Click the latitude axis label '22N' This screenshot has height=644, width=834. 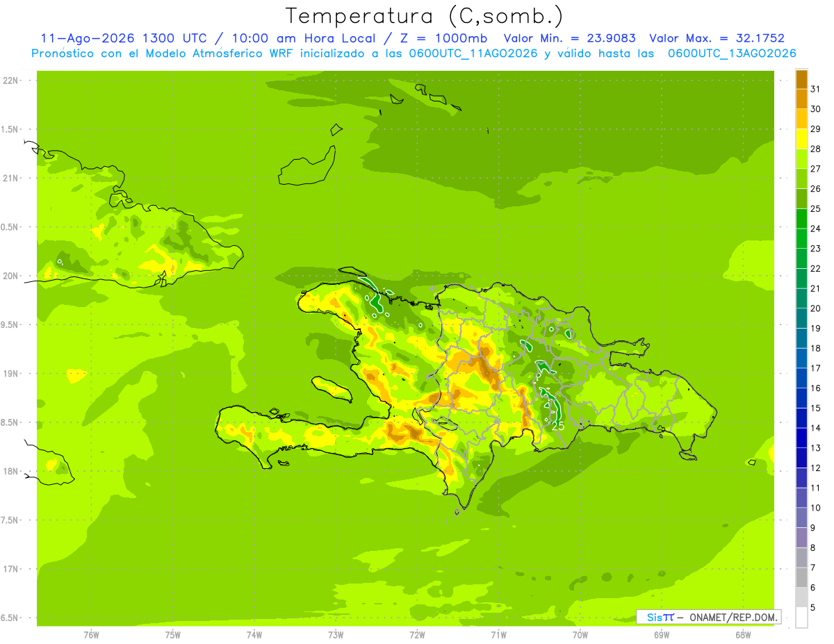(12, 81)
